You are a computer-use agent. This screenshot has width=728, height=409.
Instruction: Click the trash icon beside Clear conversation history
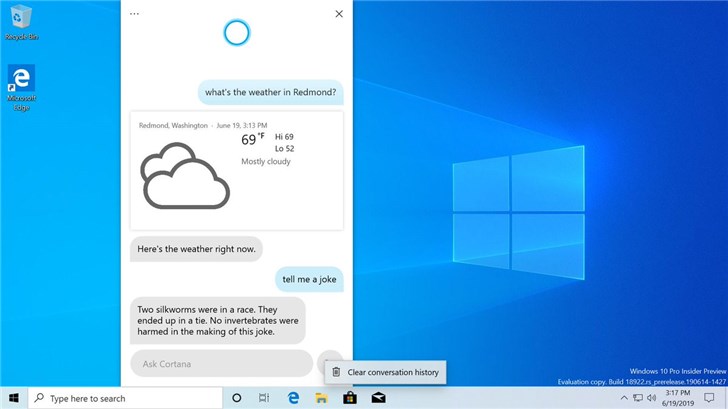(x=336, y=372)
